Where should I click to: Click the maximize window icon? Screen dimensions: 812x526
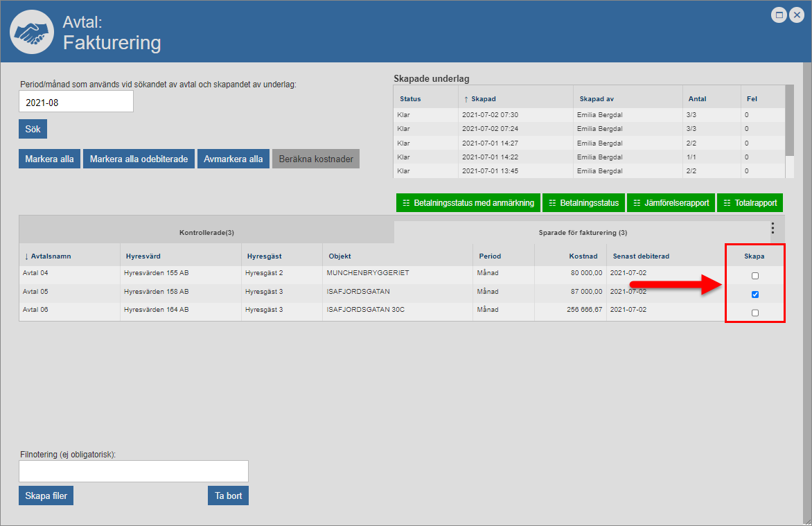coord(779,15)
